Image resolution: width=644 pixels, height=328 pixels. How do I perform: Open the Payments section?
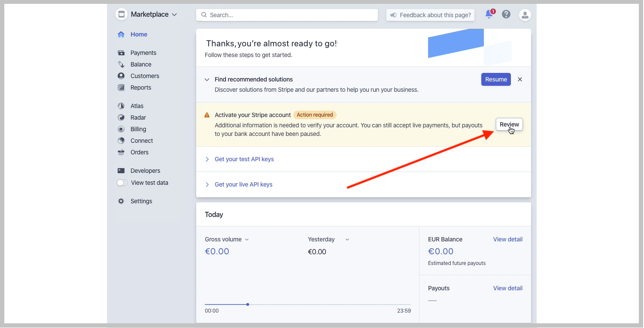(143, 53)
